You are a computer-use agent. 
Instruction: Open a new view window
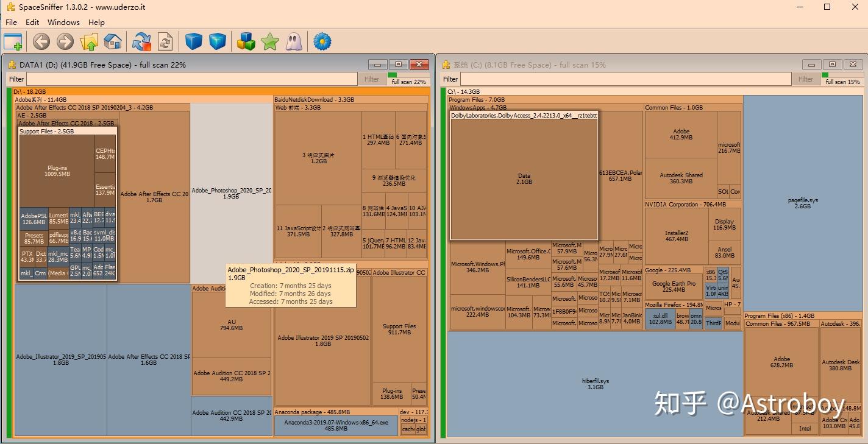pos(13,41)
